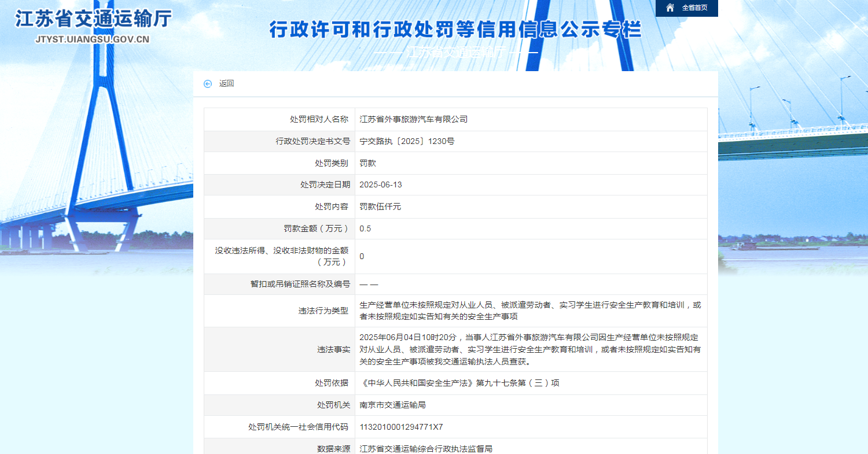Viewport: 868px width, 454px height.
Task: Select the company name 江苏省外事旅游汽车有限公司
Action: tap(414, 120)
